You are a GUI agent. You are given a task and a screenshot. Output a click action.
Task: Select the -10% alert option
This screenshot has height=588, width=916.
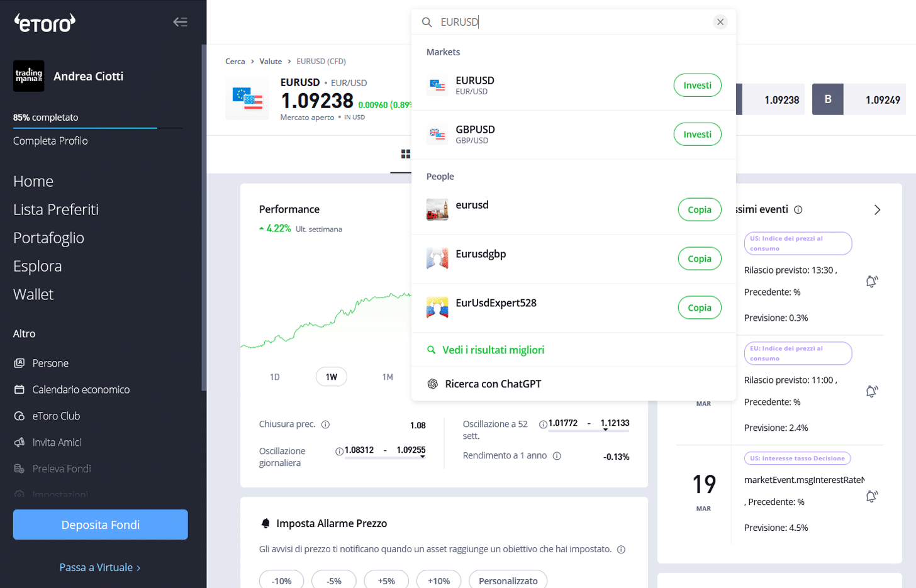(x=282, y=580)
